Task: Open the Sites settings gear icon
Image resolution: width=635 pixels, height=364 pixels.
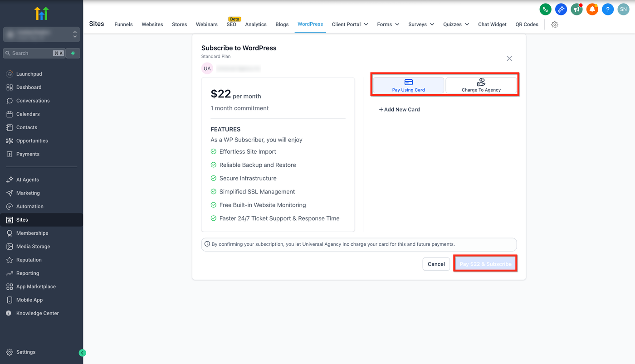Action: pos(554,24)
